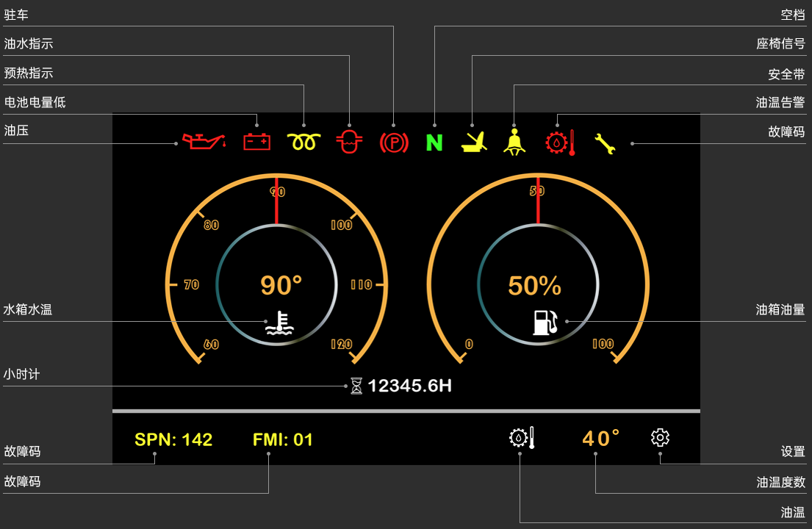
Task: Click the FMI: 01 fault code text
Action: coord(283,439)
